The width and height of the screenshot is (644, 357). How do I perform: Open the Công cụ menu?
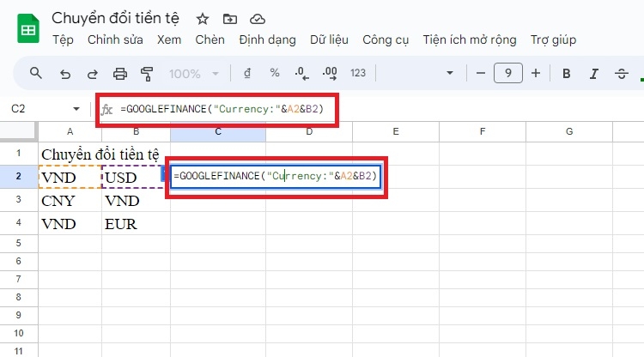click(x=386, y=39)
